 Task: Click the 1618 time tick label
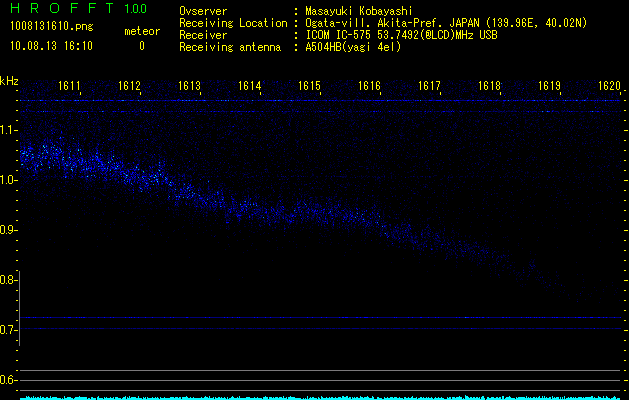489,87
